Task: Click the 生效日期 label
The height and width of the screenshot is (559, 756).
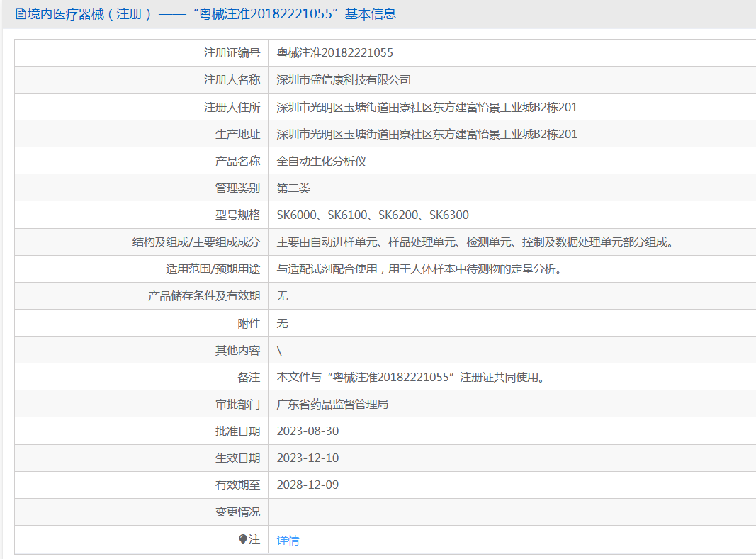Action: click(x=237, y=458)
